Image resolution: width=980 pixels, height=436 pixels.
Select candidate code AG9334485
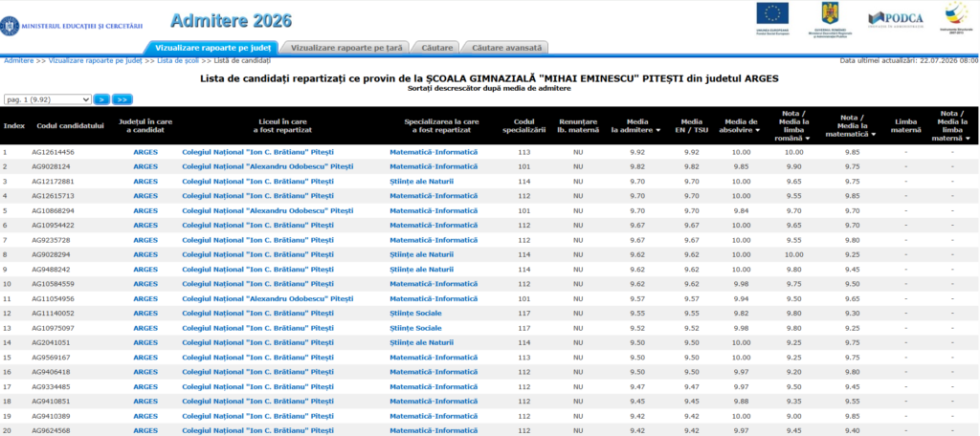(50, 386)
